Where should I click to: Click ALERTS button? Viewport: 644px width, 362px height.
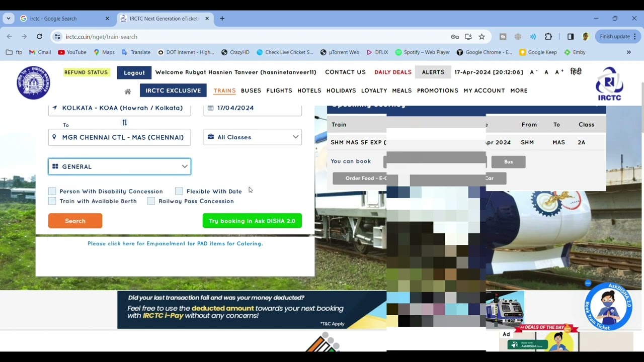click(x=433, y=72)
